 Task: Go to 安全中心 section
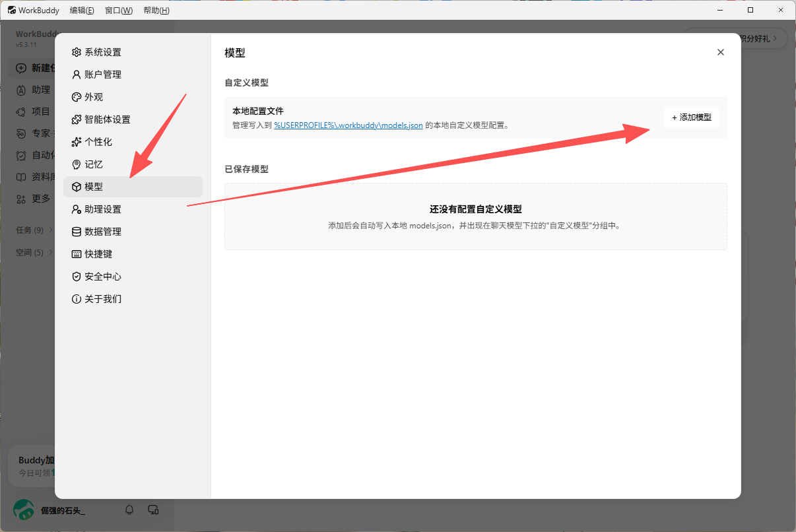[133, 277]
